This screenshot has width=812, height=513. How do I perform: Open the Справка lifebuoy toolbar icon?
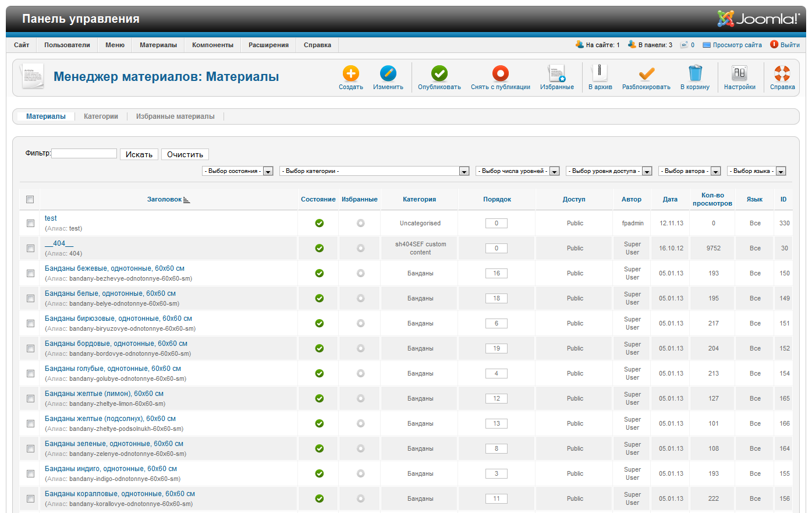pyautogui.click(x=782, y=73)
